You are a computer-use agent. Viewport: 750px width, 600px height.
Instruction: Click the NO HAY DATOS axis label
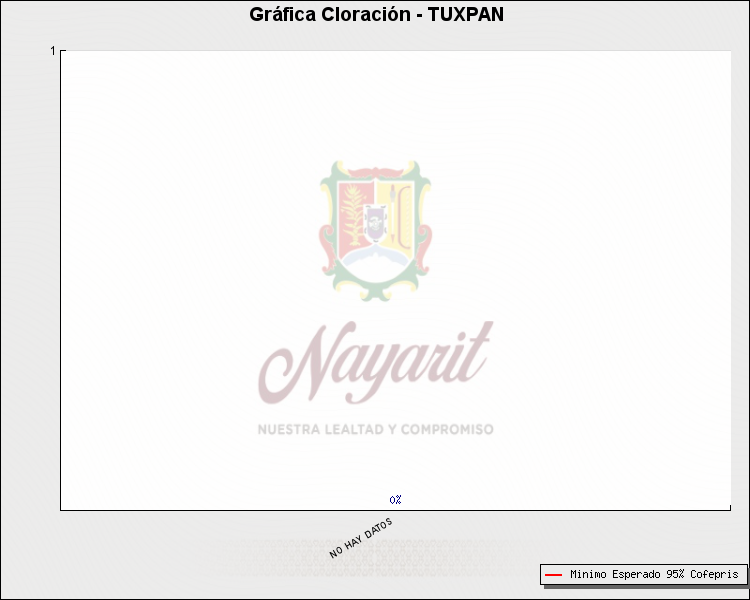pos(361,538)
